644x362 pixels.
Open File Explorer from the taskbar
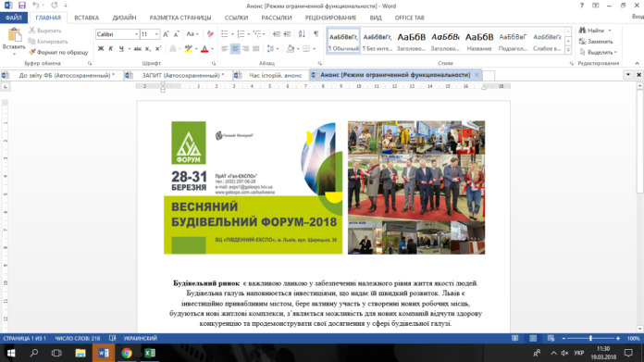(80, 353)
